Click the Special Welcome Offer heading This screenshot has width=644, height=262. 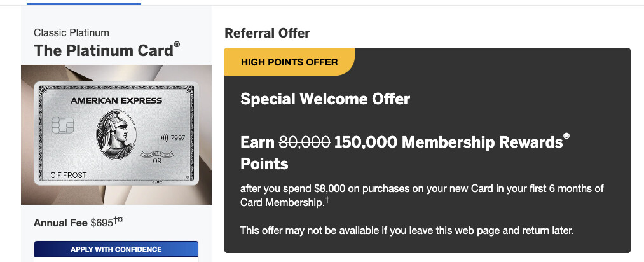(325, 99)
